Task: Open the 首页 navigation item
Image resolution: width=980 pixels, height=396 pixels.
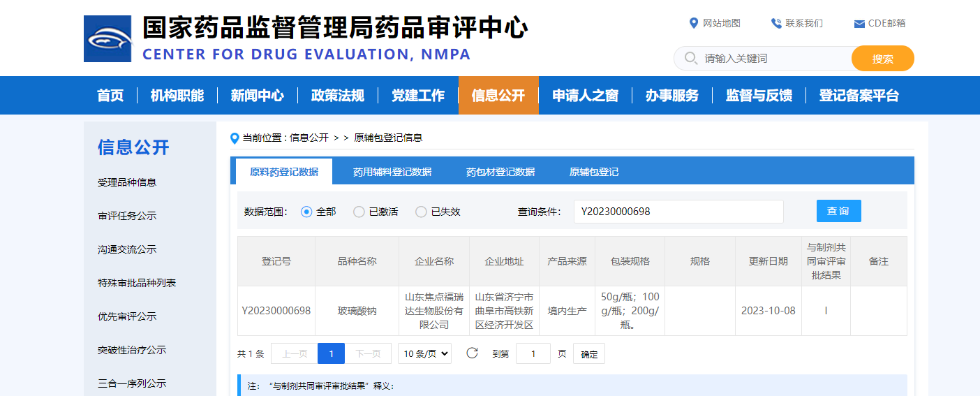Action: (x=110, y=96)
